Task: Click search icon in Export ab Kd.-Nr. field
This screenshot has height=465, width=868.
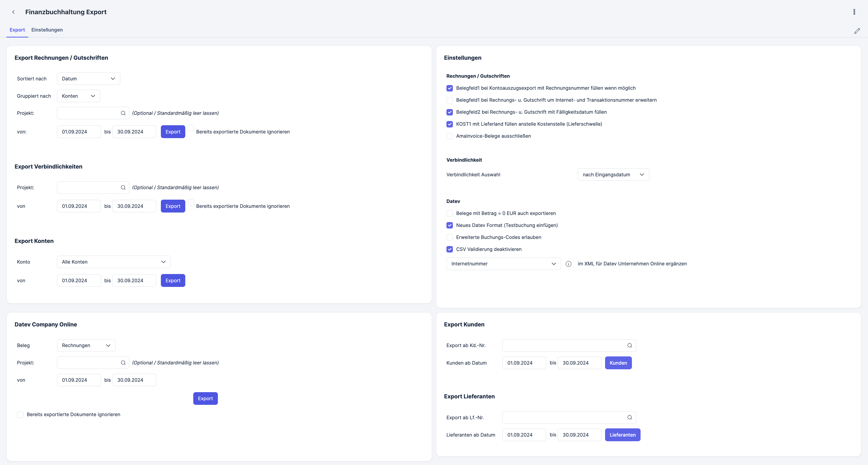Action: coord(629,346)
